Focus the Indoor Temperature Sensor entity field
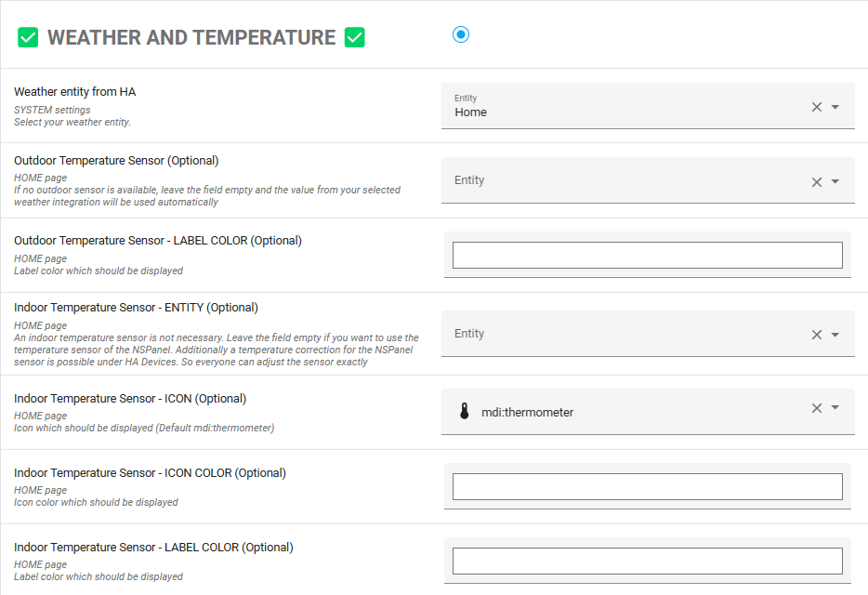This screenshot has width=868, height=595. pyautogui.click(x=623, y=335)
